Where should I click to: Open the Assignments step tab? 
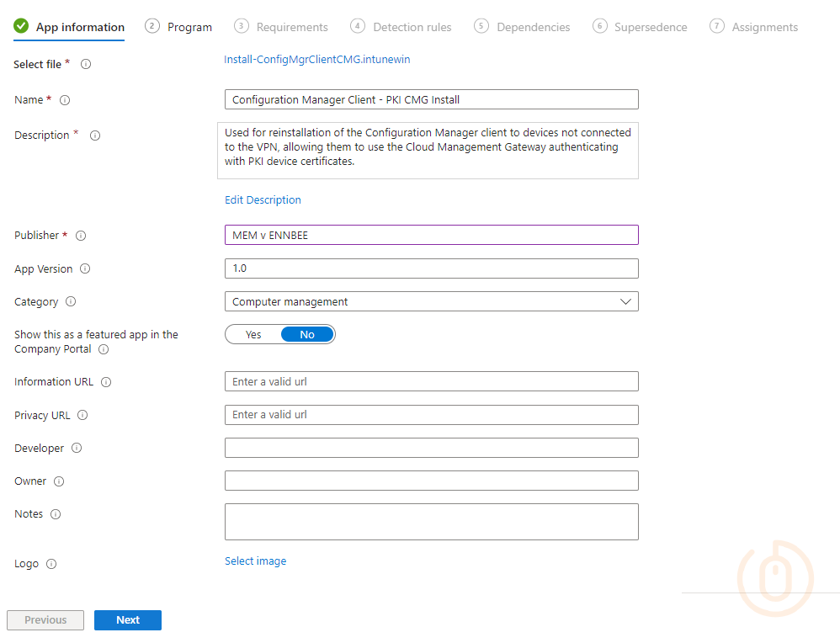(x=764, y=27)
